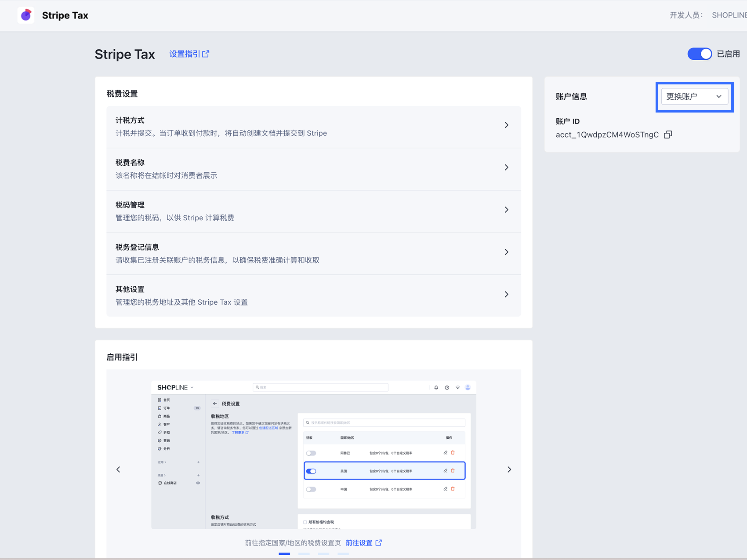Go to previous guide slide arrow

point(118,469)
